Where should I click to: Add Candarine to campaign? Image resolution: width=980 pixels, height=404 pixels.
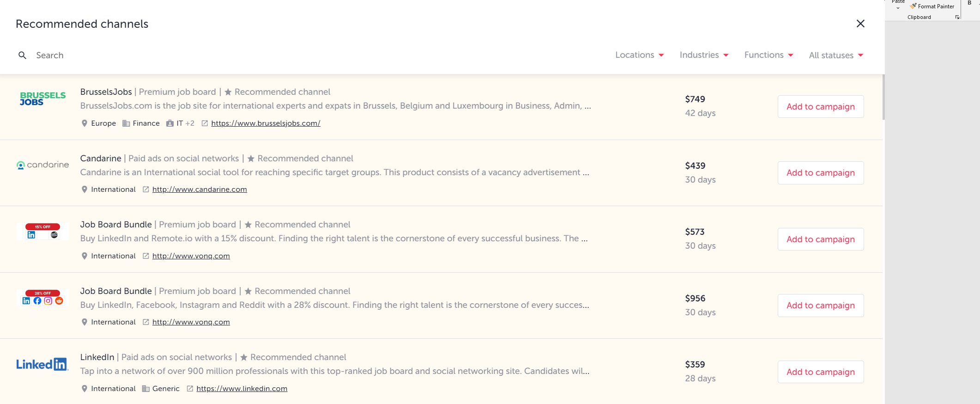pos(821,173)
